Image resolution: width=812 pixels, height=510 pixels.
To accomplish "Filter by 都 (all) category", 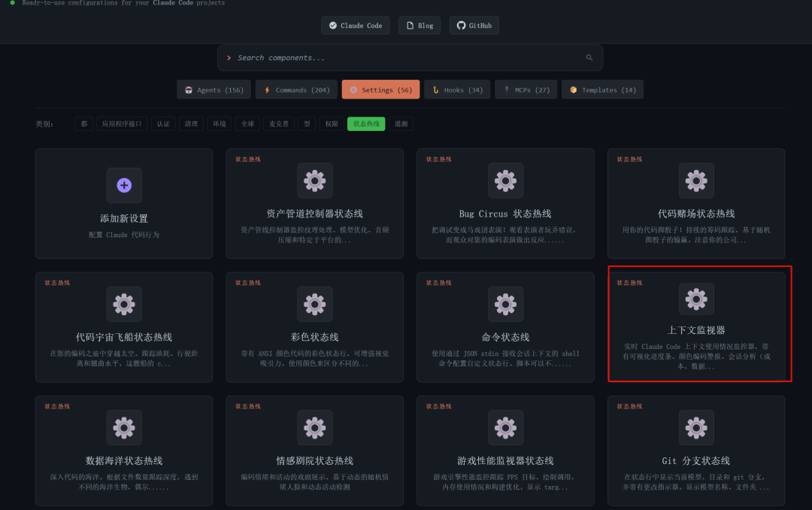I will coord(84,124).
